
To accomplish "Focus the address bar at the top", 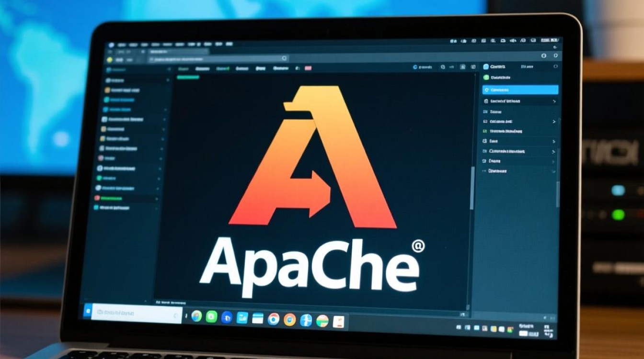I will pyautogui.click(x=218, y=58).
